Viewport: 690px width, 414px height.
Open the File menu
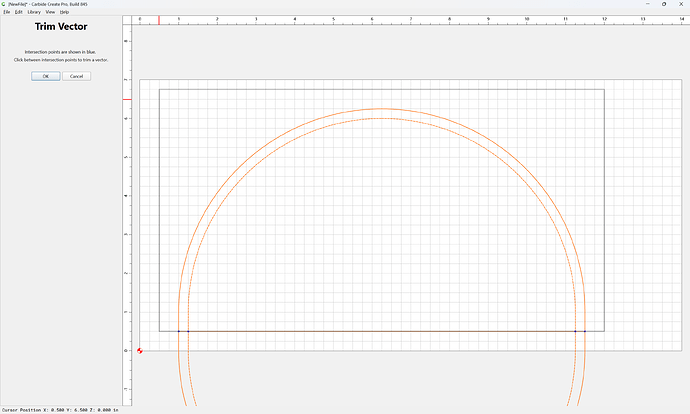pyautogui.click(x=7, y=12)
